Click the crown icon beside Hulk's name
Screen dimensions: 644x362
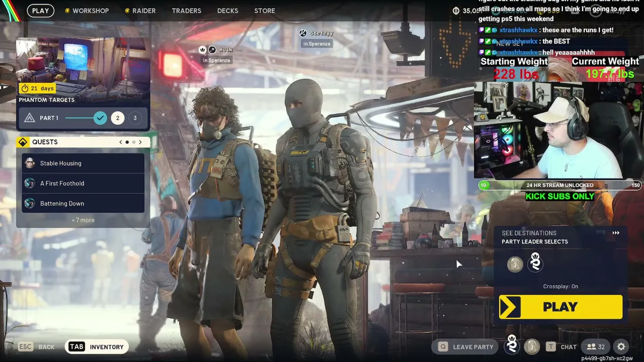[x=203, y=50]
